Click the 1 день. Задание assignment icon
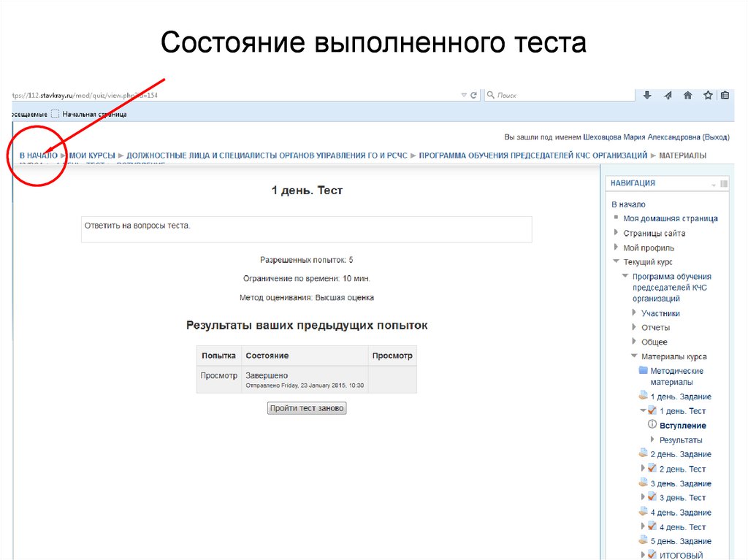The width and height of the screenshot is (748, 560). pos(643,395)
